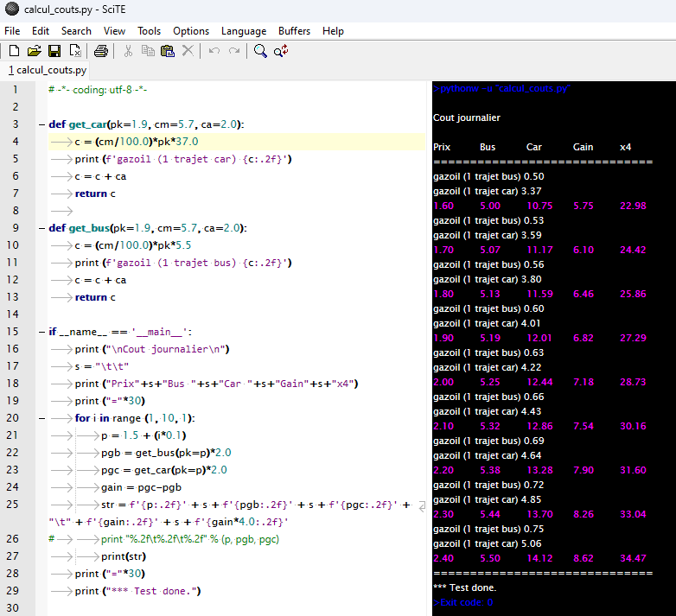This screenshot has width=676, height=616.
Task: Click 'for i in range (1, 10, 1)' line
Action: 135,418
